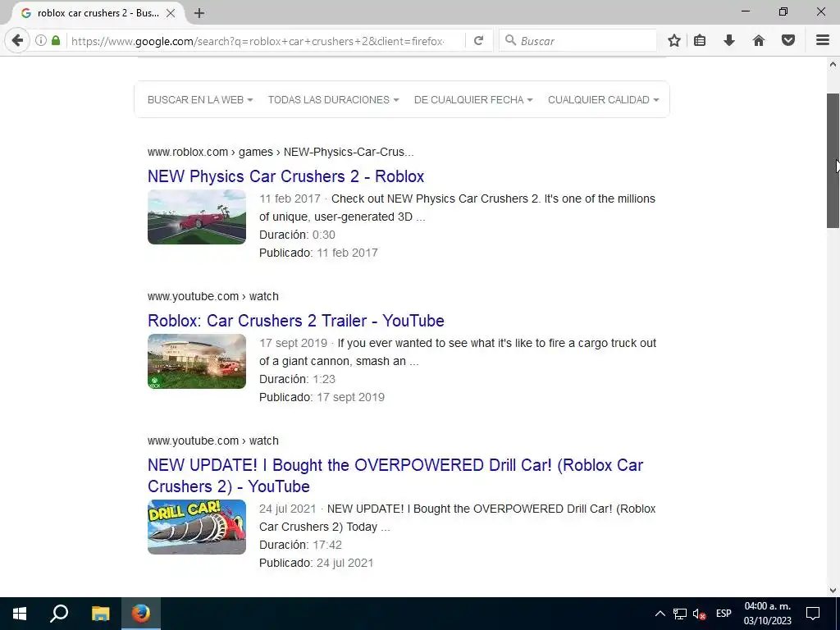Open the Firefox hamburger menu

tap(823, 40)
